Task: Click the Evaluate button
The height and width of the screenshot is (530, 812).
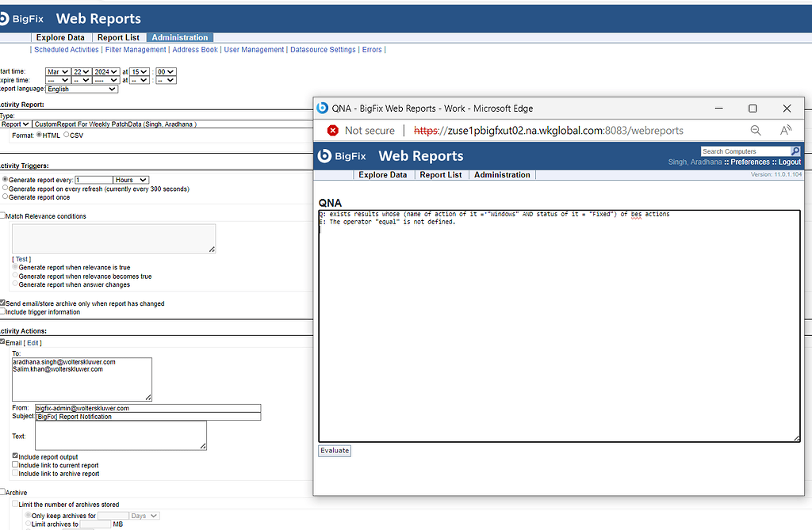Action: 334,450
